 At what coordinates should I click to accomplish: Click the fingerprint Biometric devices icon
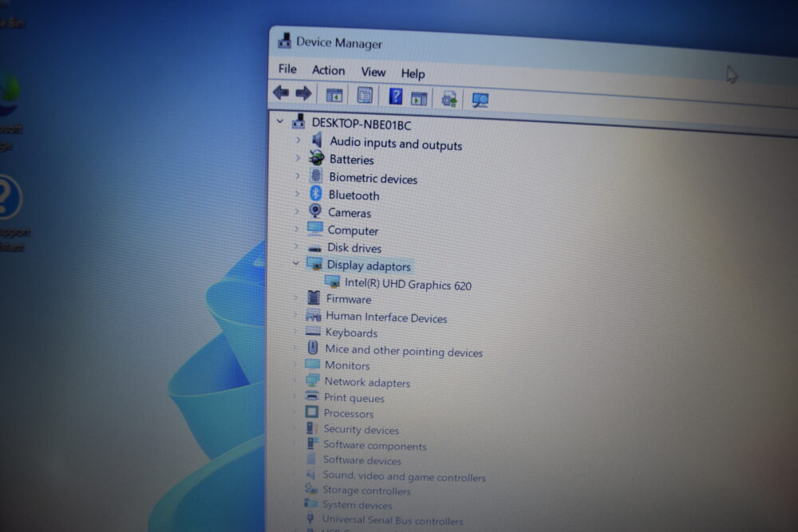[316, 176]
